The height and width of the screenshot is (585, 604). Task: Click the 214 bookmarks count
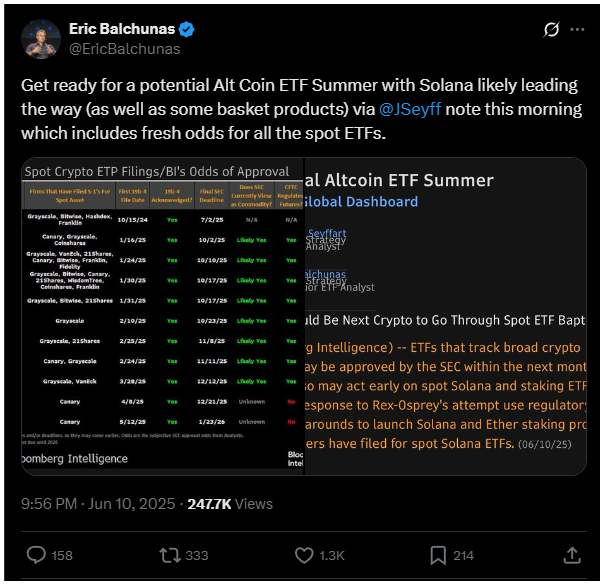click(465, 556)
